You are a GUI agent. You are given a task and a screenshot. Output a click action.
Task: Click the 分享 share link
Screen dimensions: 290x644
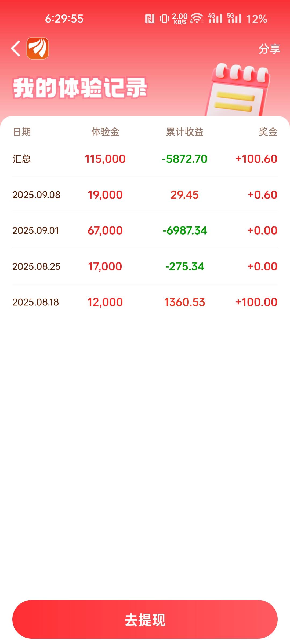269,49
